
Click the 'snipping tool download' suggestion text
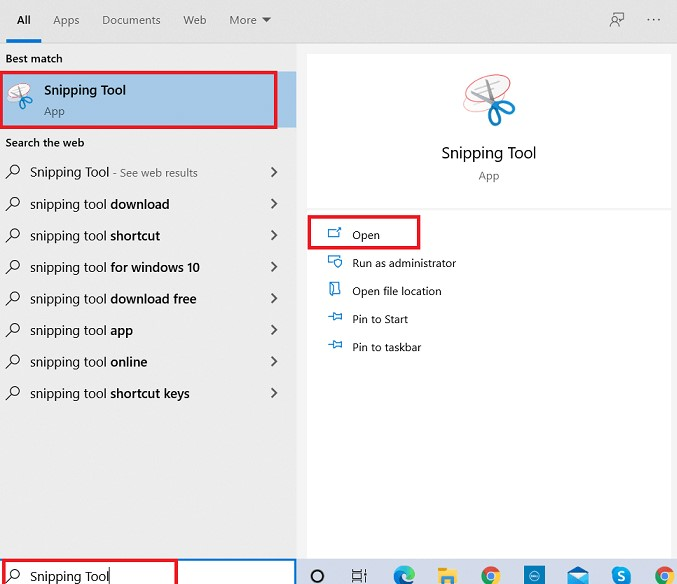(100, 204)
